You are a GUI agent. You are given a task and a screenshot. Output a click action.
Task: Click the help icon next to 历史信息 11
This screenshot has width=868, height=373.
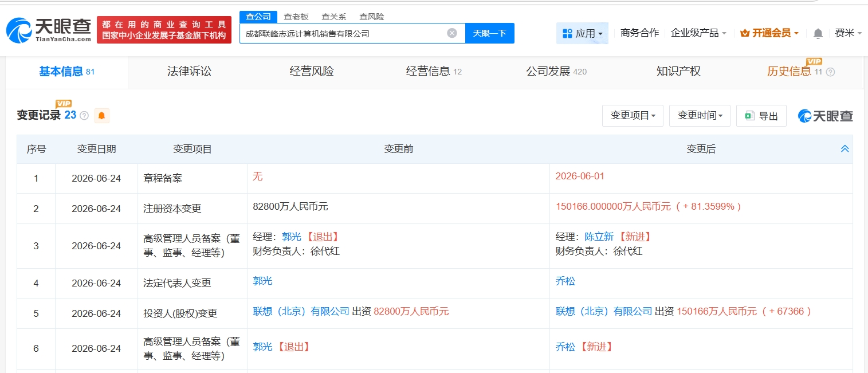(830, 72)
